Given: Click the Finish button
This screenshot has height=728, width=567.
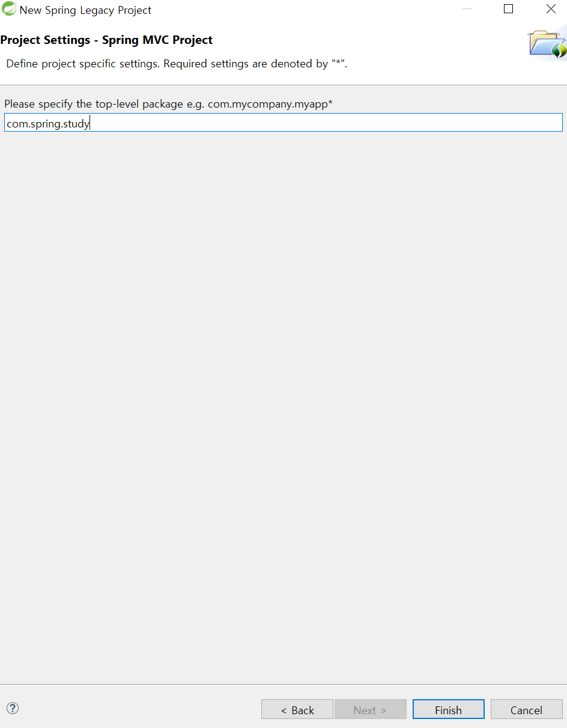Looking at the screenshot, I should [448, 709].
